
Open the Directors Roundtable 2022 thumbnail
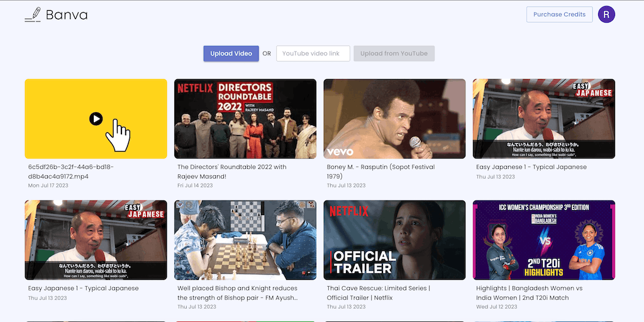click(245, 119)
